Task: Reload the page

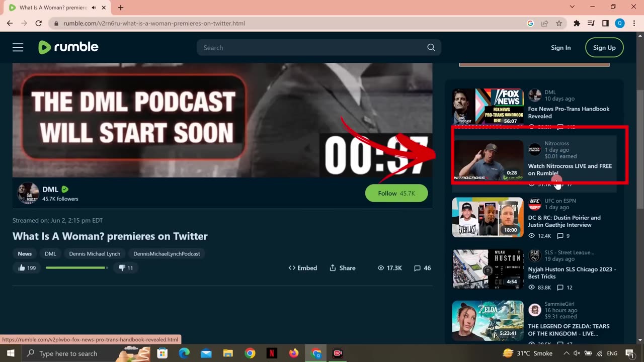Action: (39, 23)
